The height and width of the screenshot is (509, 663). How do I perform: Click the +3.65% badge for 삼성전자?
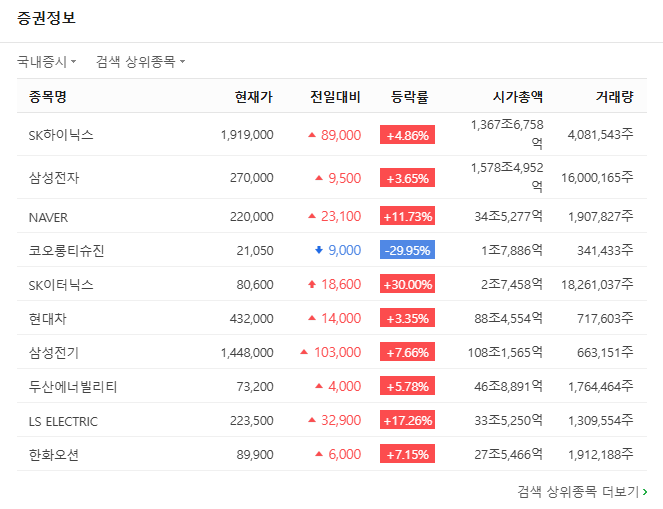[407, 178]
